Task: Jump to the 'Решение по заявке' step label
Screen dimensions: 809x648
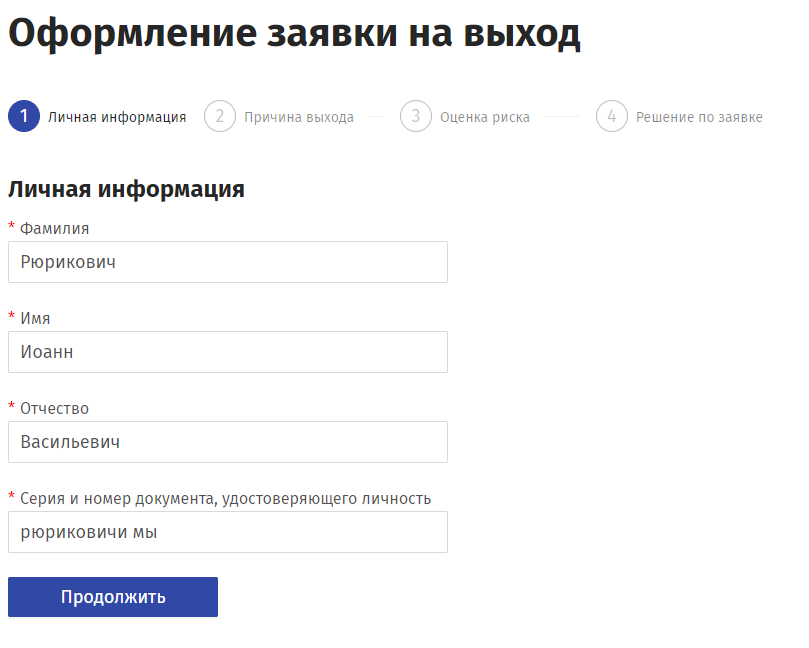Action: click(x=699, y=117)
